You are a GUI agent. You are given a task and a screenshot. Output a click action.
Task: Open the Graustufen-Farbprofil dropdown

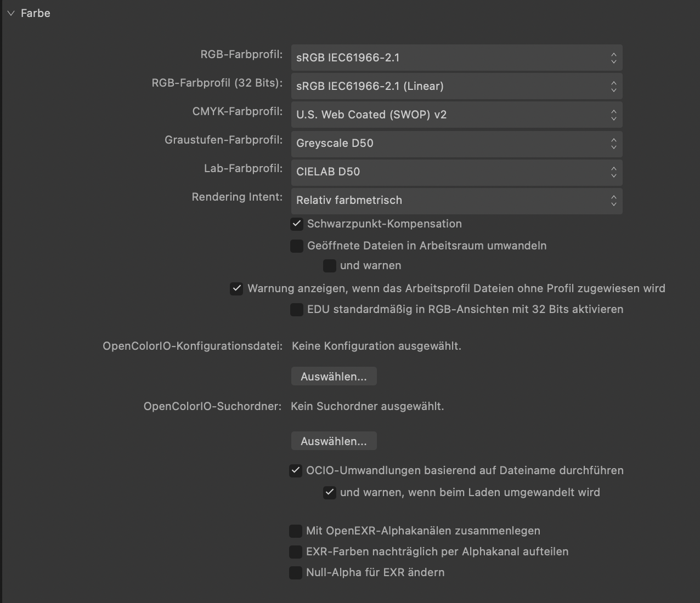[456, 143]
